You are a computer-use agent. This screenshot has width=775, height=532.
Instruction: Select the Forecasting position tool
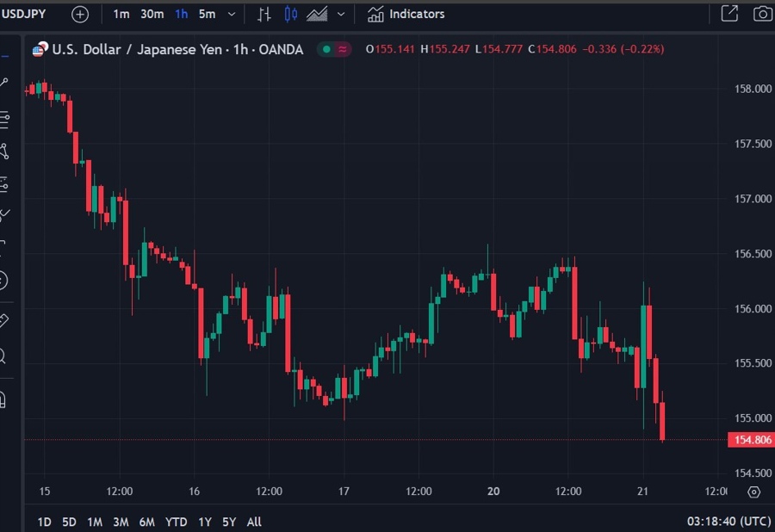coord(4,184)
